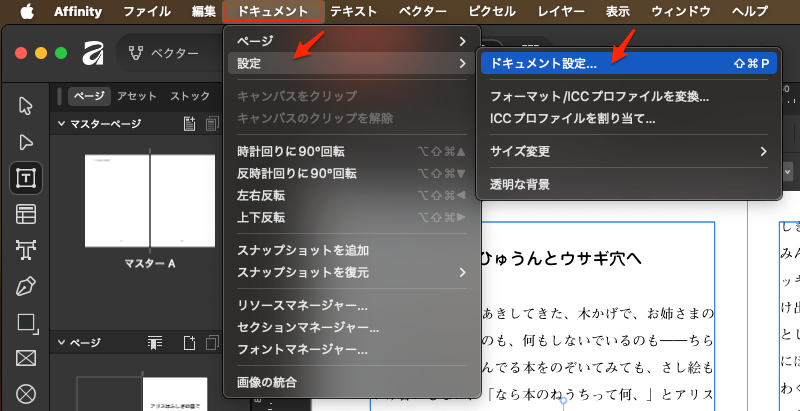Toggle 透明な背景 option
Image resolution: width=800 pixels, height=411 pixels.
520,184
